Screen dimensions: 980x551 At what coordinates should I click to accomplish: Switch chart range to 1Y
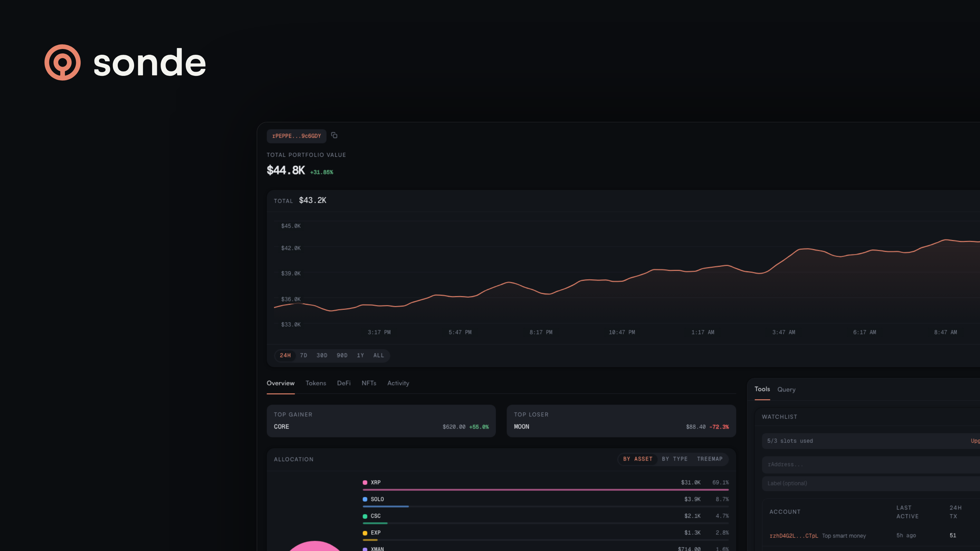[x=360, y=355]
